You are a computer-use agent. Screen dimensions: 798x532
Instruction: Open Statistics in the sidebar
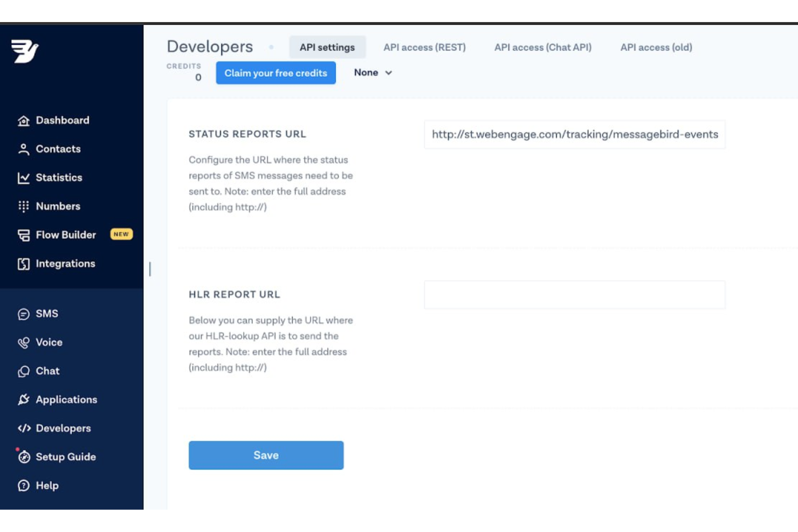[x=59, y=177]
